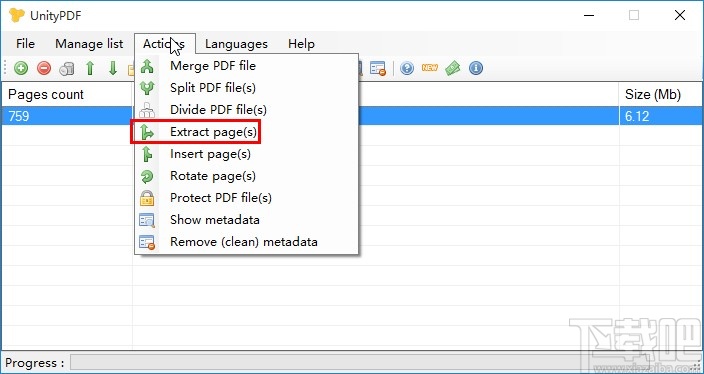The image size is (704, 374).
Task: Click the UnityPDF app logo in title bar
Action: 17,15
